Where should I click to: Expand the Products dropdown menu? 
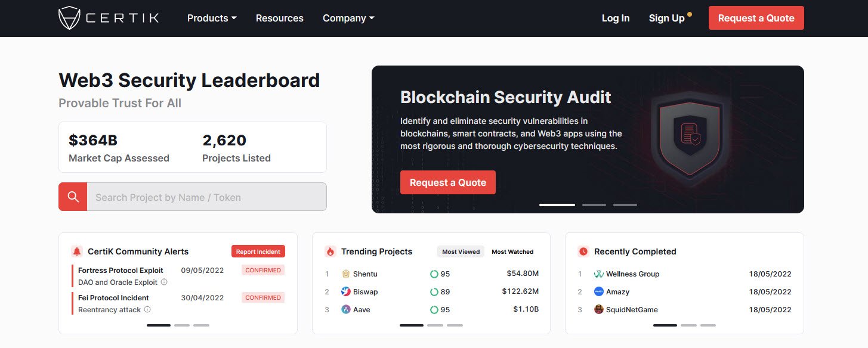(x=212, y=18)
